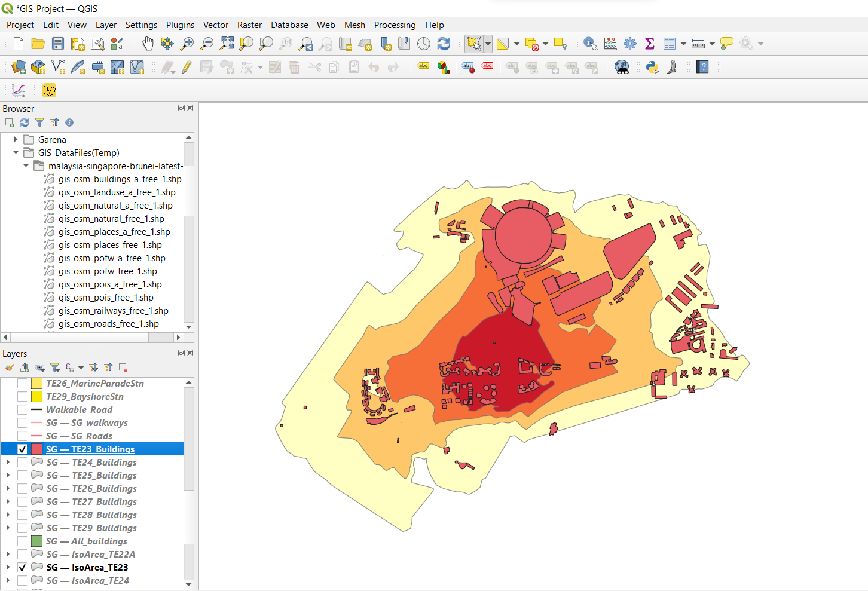Select the Identify Features tool

coord(590,44)
